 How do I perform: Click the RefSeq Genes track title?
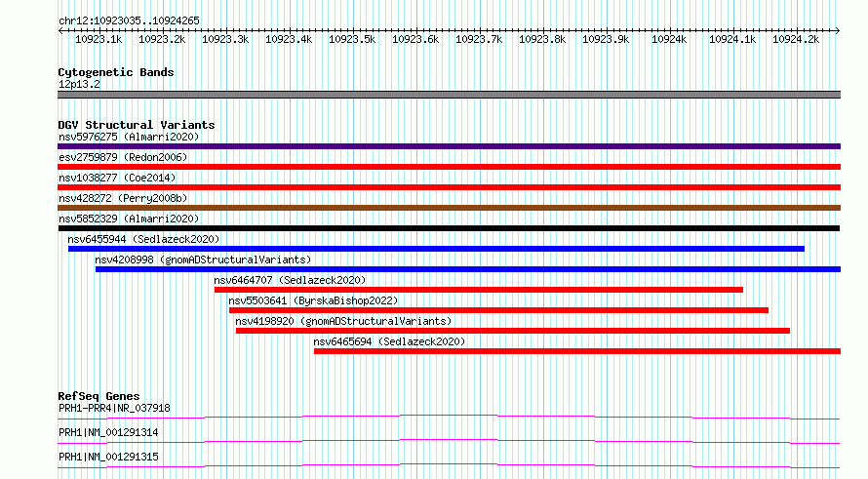pyautogui.click(x=99, y=396)
